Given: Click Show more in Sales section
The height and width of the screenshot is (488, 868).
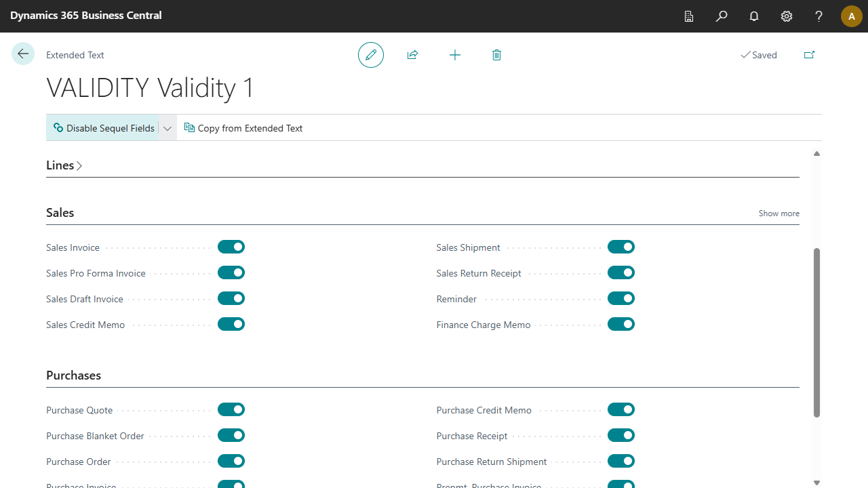Looking at the screenshot, I should click(778, 213).
